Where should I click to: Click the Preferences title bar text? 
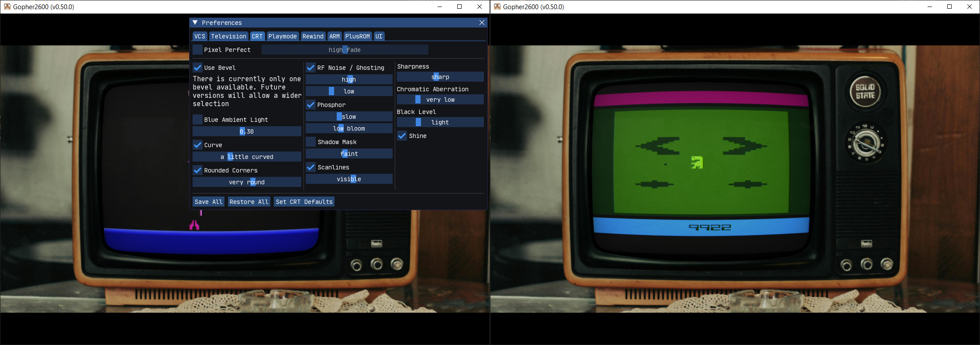(222, 23)
